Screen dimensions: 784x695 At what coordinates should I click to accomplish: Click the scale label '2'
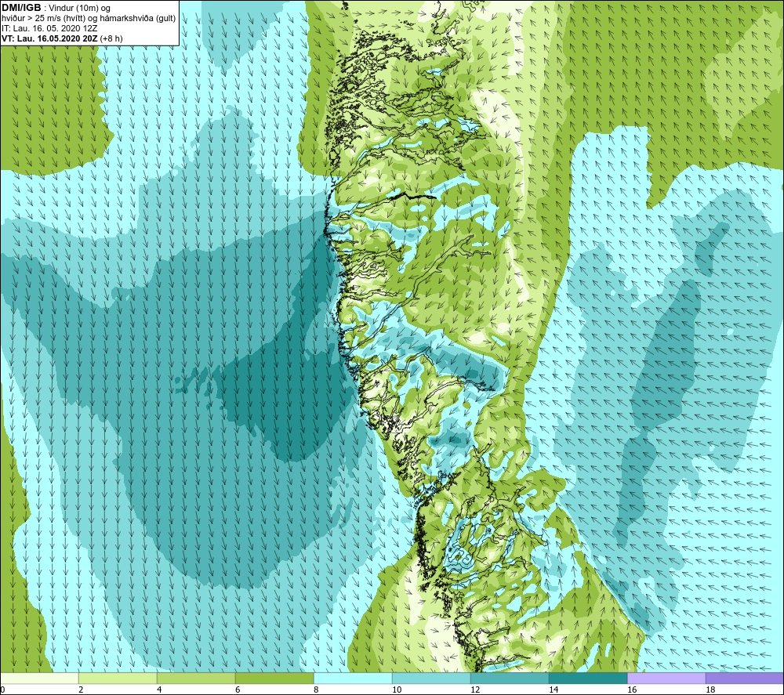(x=81, y=690)
